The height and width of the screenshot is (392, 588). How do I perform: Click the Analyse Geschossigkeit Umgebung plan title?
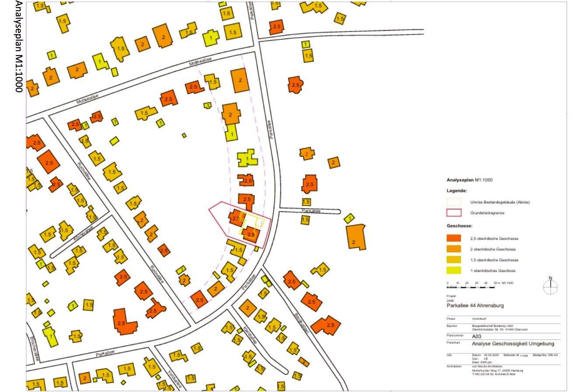pyautogui.click(x=513, y=344)
